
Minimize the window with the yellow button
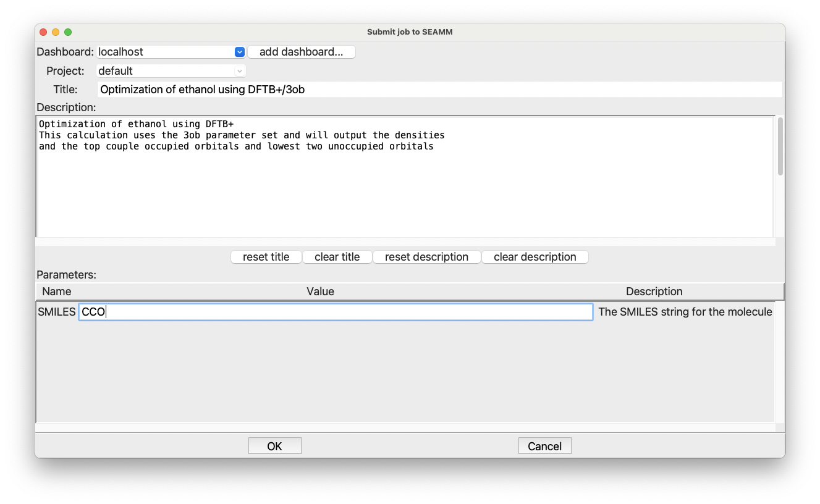click(x=56, y=32)
